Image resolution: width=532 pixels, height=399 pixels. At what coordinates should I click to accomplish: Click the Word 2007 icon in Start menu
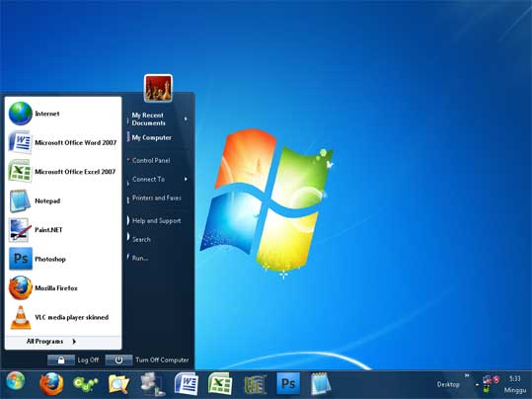click(x=21, y=142)
